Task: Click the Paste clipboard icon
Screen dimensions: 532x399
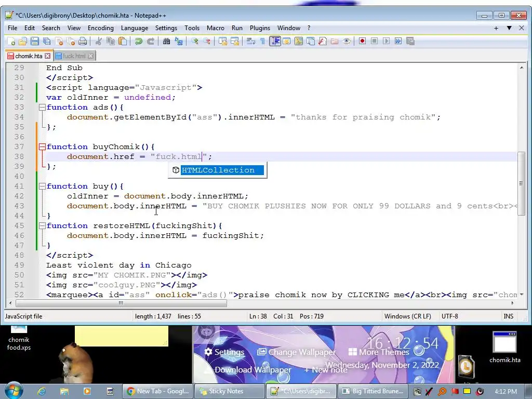Action: pos(123,41)
